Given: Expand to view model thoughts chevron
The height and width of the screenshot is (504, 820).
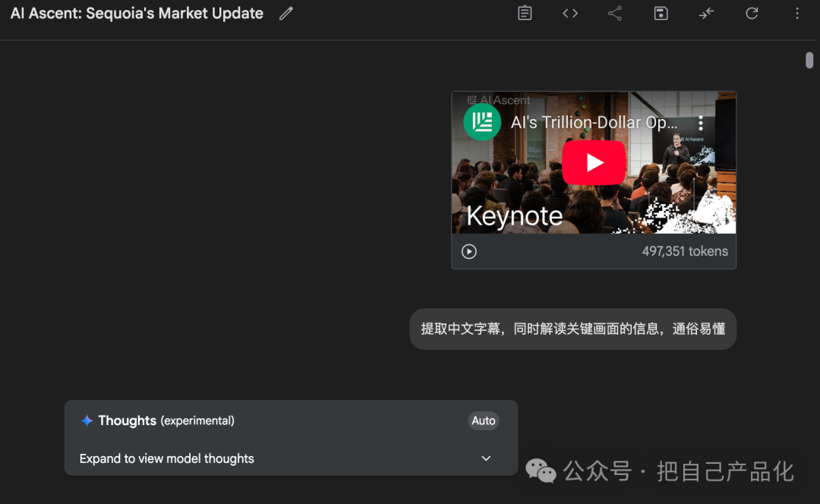Looking at the screenshot, I should (x=486, y=458).
